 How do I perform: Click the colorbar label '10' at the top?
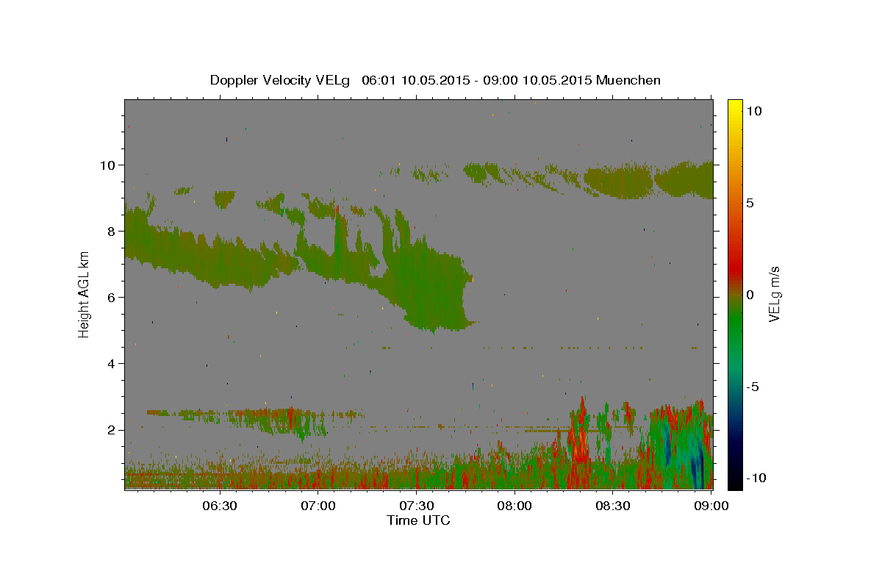(753, 110)
